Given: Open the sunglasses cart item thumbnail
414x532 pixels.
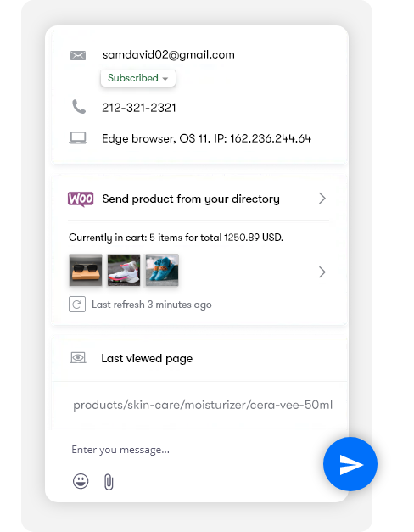Looking at the screenshot, I should [86, 270].
